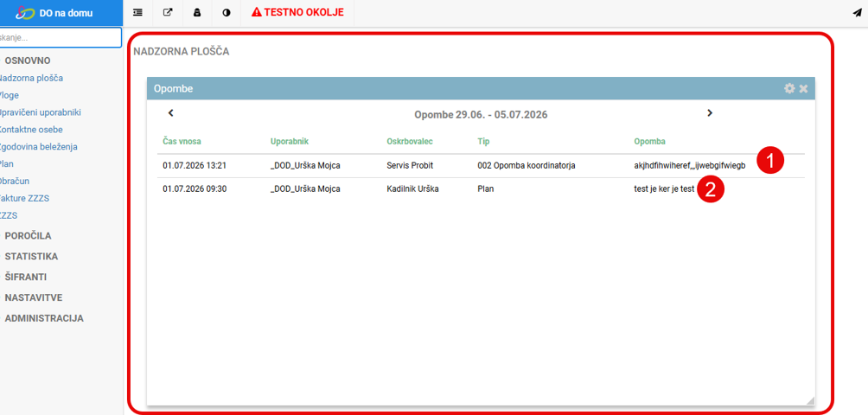
Task: Toggle contrast half-circle icon
Action: coord(227,13)
